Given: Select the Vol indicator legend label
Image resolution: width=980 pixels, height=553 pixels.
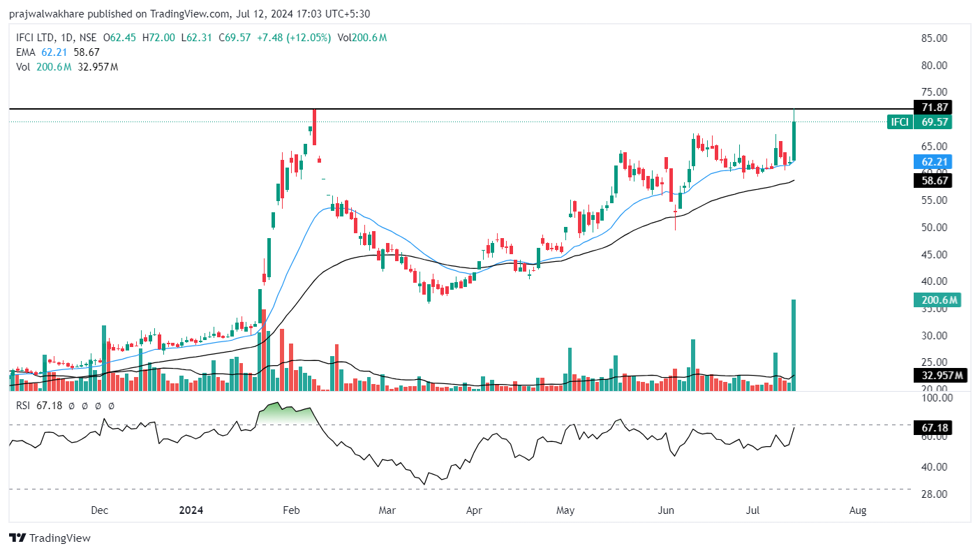Looking at the screenshot, I should click(24, 67).
